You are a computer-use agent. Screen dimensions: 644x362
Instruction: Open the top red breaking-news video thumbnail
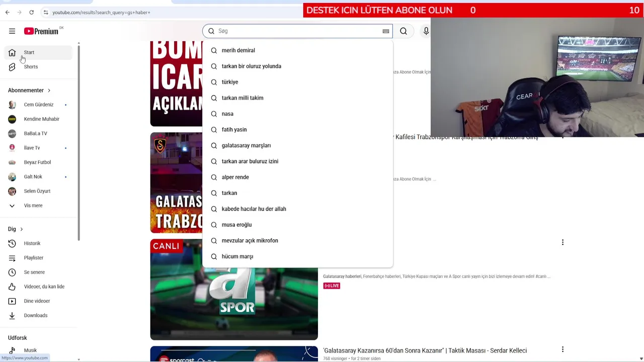176,83
